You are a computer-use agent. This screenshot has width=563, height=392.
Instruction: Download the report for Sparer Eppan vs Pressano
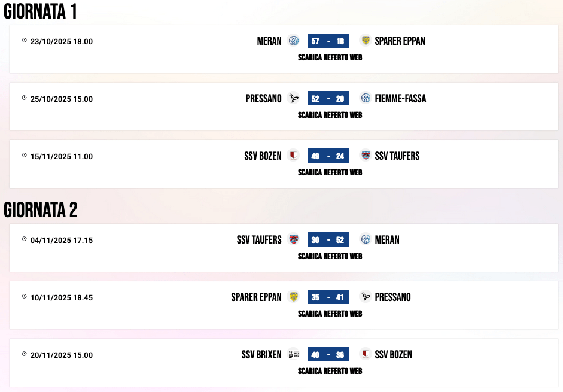pyautogui.click(x=330, y=314)
